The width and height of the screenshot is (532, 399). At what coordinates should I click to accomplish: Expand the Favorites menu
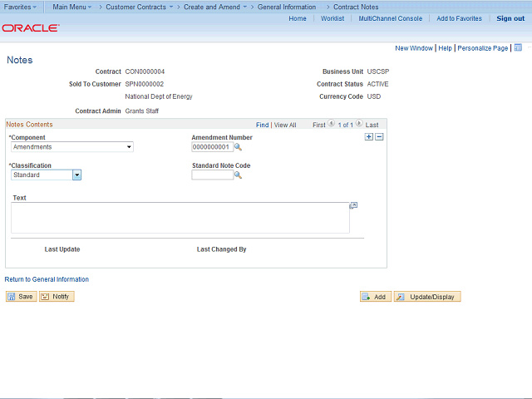[20, 7]
